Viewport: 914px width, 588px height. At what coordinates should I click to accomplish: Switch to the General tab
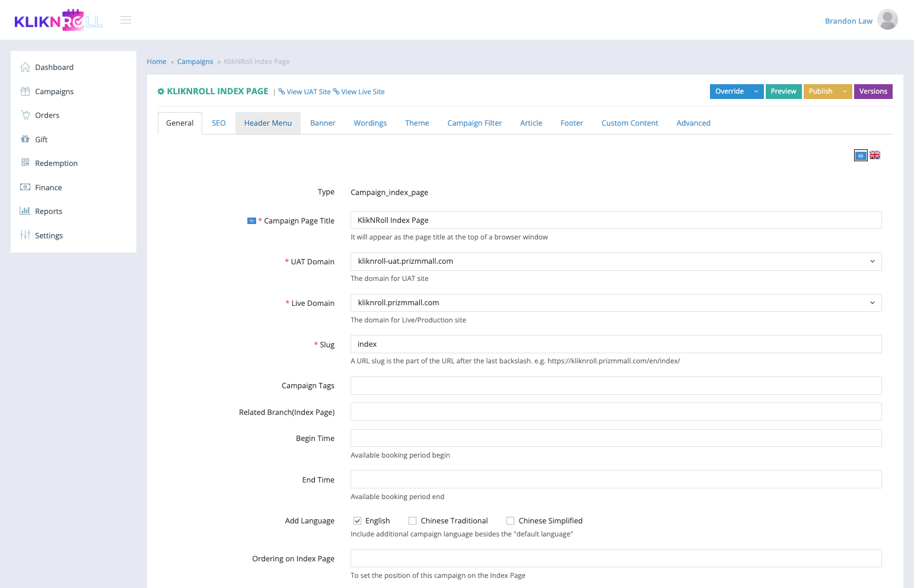[x=180, y=123]
